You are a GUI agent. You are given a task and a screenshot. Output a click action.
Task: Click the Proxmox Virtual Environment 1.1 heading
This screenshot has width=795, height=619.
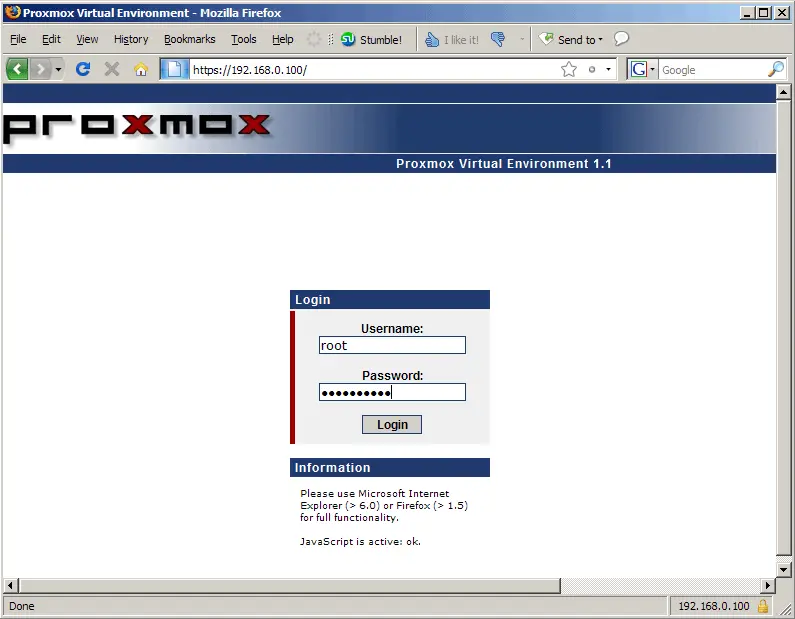(x=504, y=164)
